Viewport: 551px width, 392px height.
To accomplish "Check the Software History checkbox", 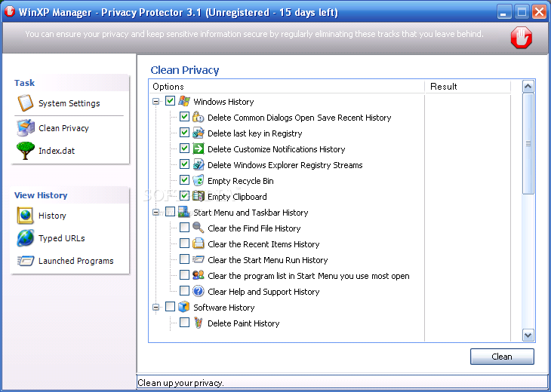I will coord(170,306).
